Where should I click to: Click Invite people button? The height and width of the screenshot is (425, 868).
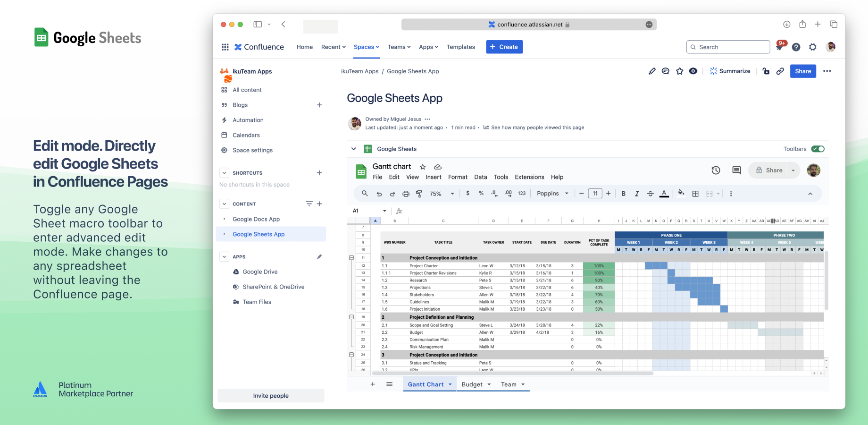tap(271, 396)
